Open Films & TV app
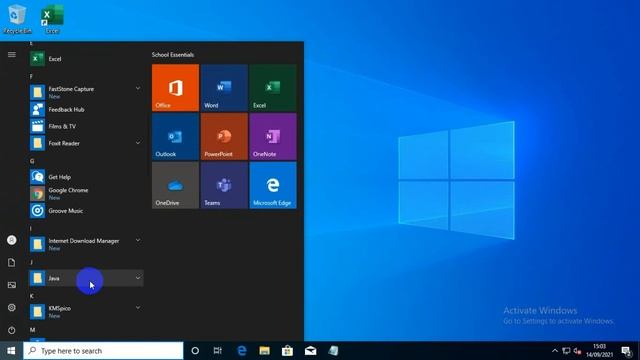 [x=86, y=126]
